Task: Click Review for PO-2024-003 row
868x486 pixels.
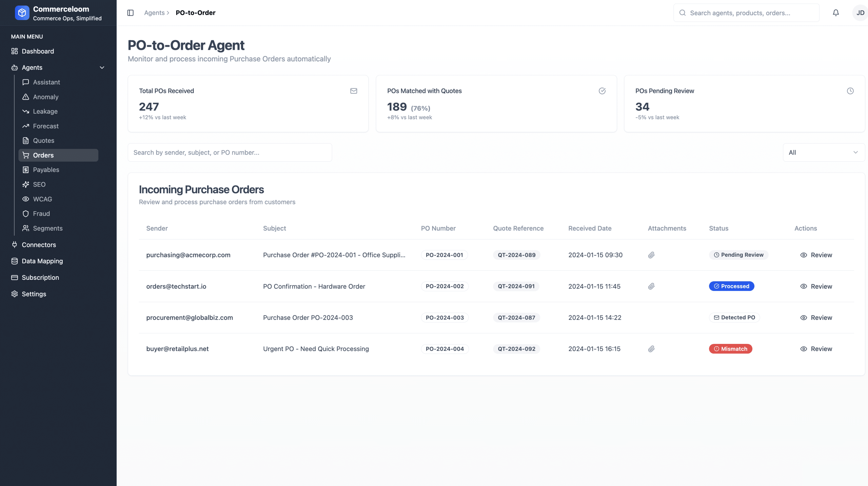Action: (x=816, y=318)
